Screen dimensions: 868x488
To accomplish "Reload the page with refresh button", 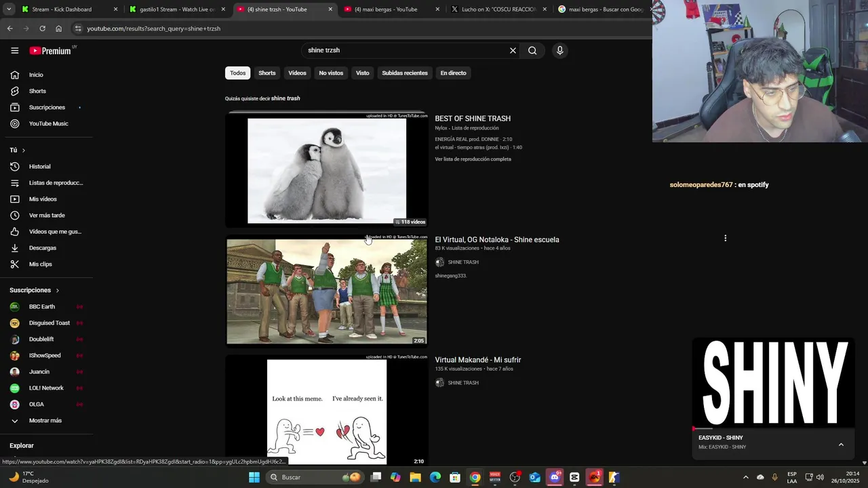I will tap(42, 28).
